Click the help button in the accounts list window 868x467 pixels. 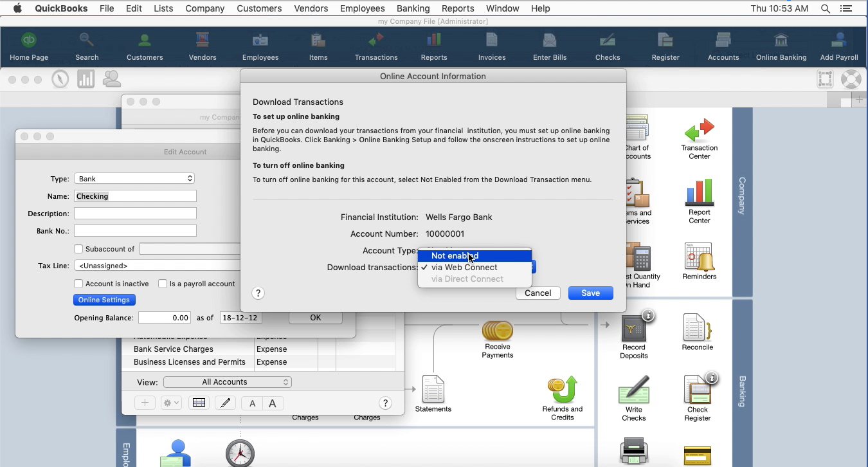click(385, 403)
